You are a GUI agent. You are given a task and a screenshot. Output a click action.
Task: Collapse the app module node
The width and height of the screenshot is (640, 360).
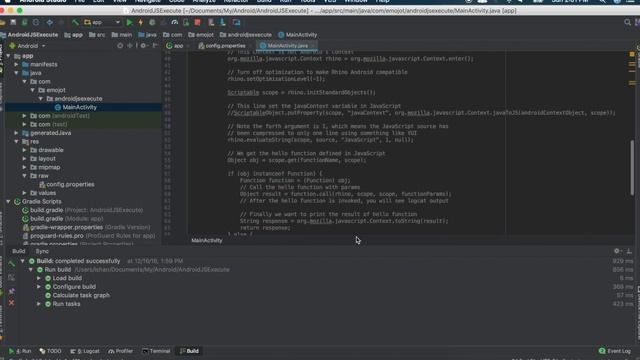(x=9, y=56)
